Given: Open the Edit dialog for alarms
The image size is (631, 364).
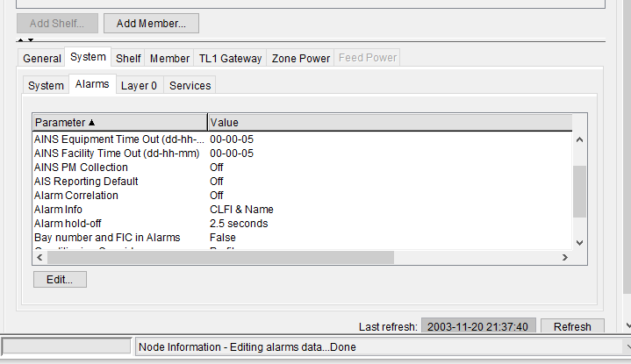Looking at the screenshot, I should pos(60,279).
